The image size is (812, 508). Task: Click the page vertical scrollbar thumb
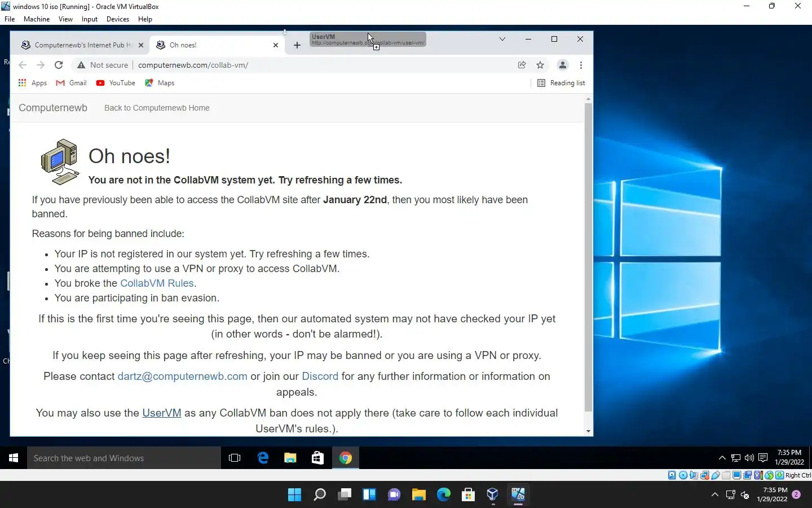tap(588, 257)
